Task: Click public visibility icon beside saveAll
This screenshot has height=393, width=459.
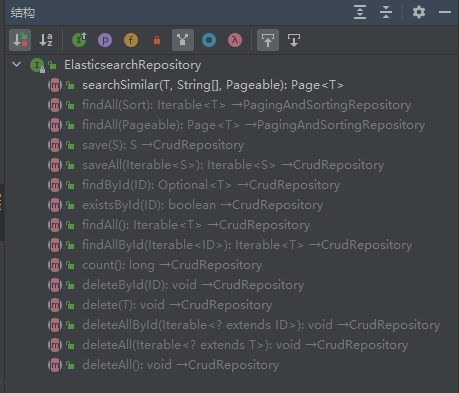Action: tap(70, 165)
